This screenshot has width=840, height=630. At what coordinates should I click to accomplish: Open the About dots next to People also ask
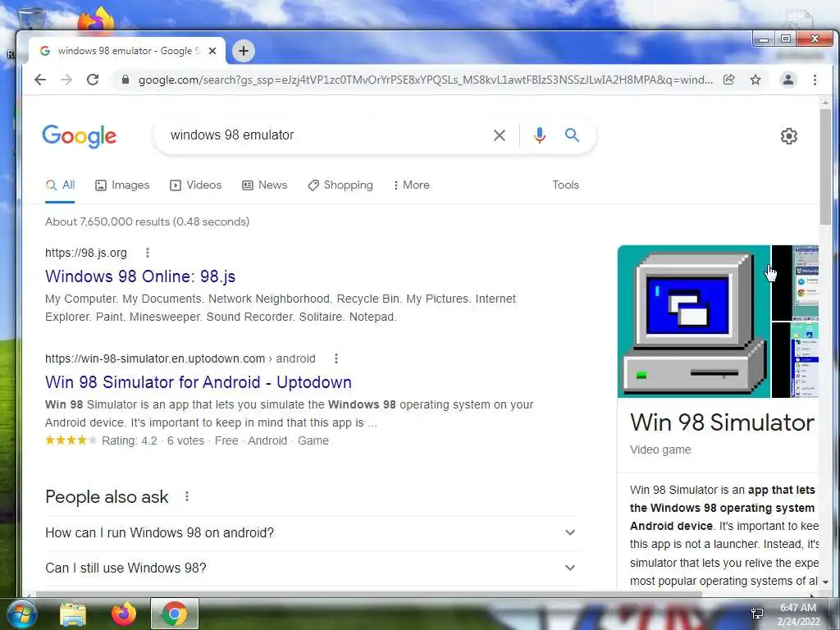[186, 496]
